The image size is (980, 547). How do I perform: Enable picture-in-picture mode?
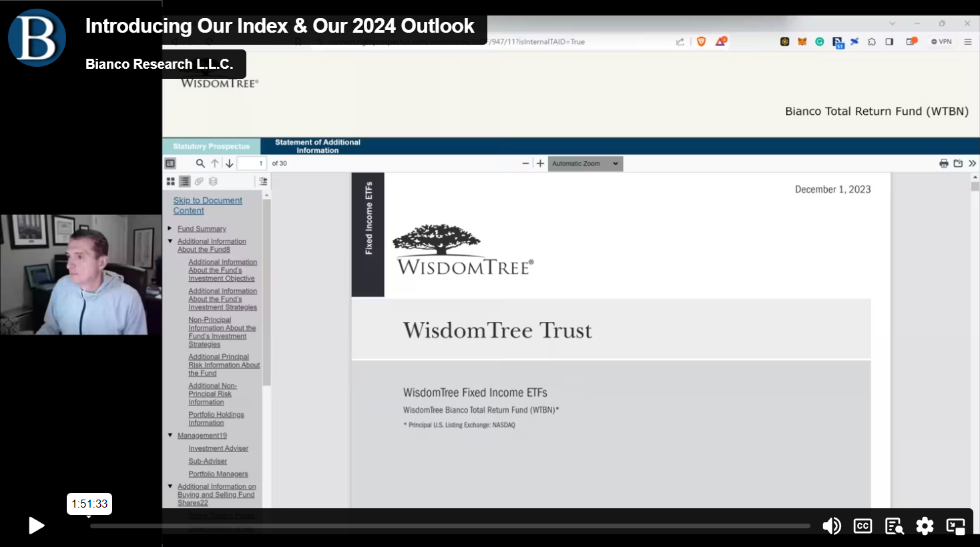[956, 526]
